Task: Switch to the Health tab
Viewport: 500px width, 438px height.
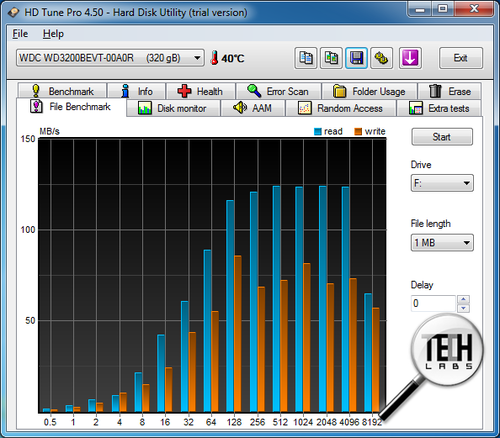Action: tap(201, 91)
